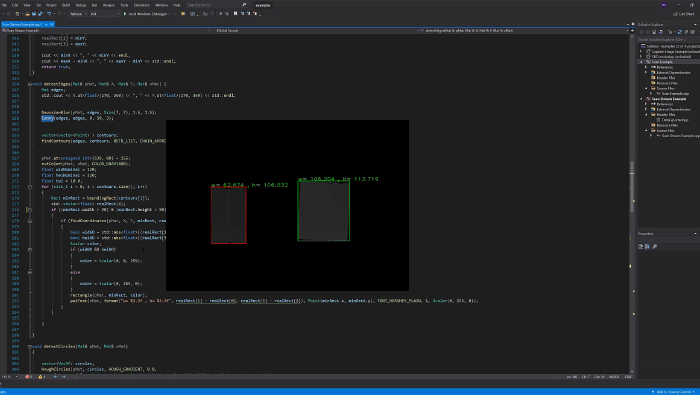The image size is (700, 395).
Task: Select the Scan Stream Example project node
Action: pos(668,99)
